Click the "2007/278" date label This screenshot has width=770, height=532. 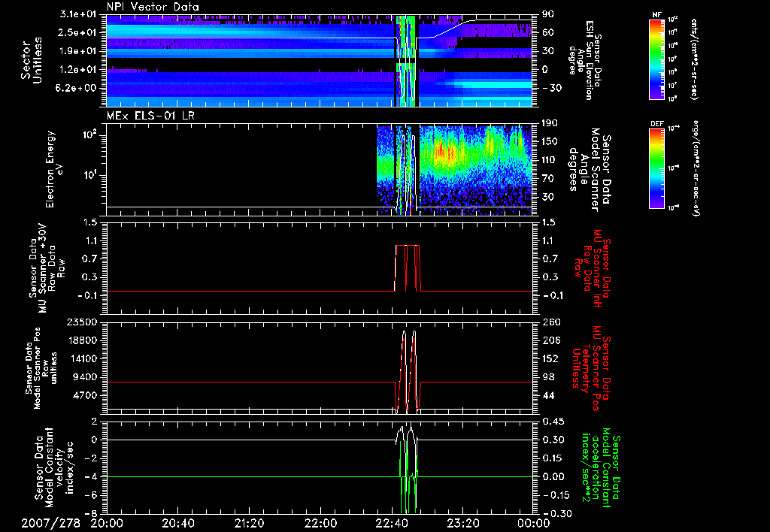click(x=50, y=523)
